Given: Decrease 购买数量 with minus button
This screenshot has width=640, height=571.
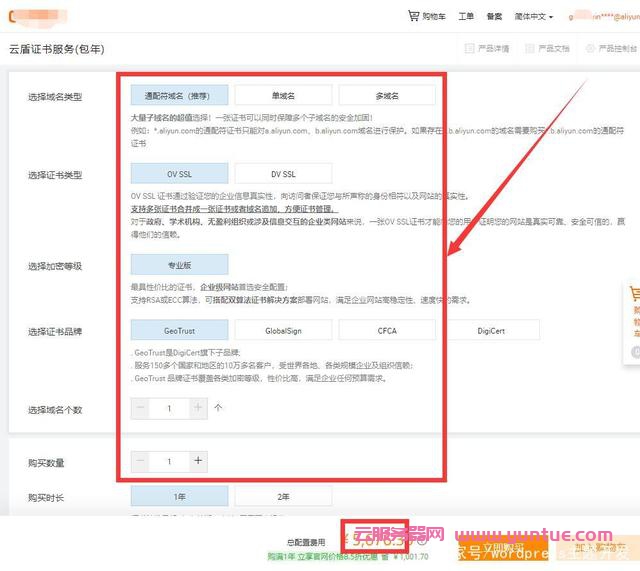Looking at the screenshot, I should 141,461.
